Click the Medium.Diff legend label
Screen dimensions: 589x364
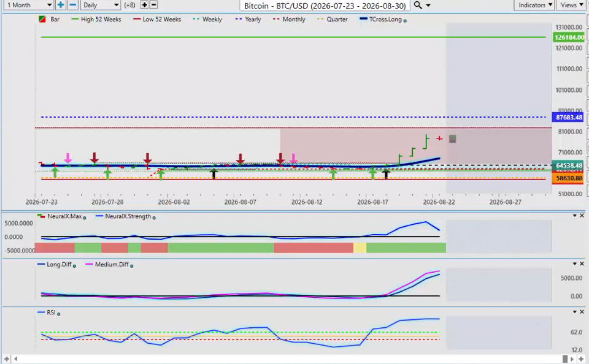pos(112,264)
